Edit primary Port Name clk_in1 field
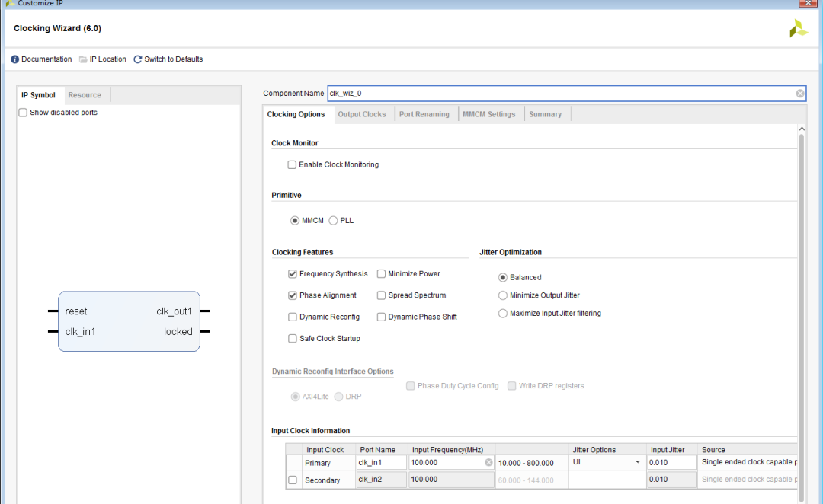Screen dimensions: 823x504 (x=382, y=463)
